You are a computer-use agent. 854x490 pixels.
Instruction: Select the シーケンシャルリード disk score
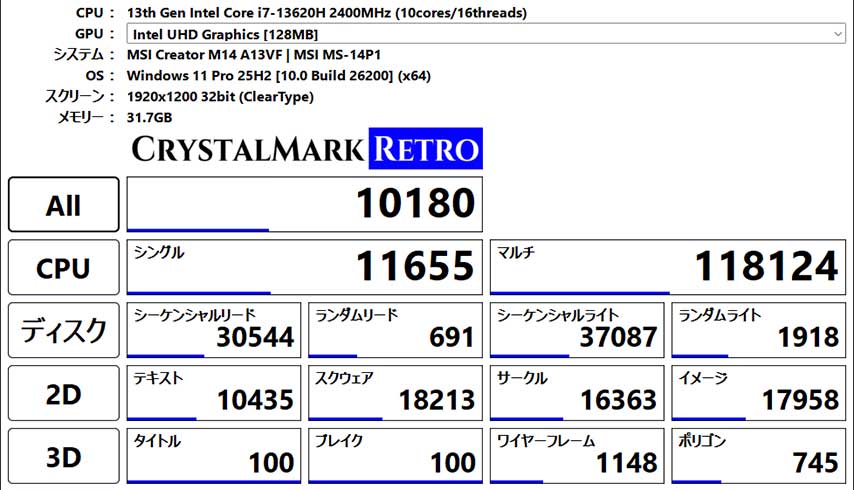(214, 330)
